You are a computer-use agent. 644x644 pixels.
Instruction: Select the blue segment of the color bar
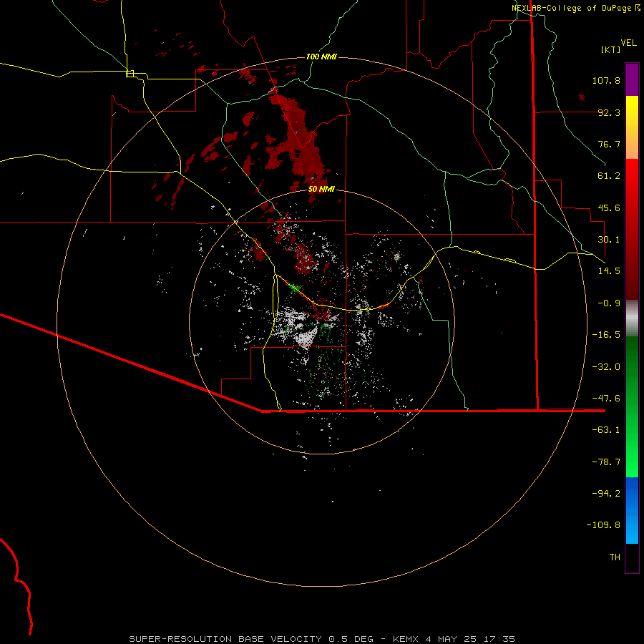click(632, 510)
